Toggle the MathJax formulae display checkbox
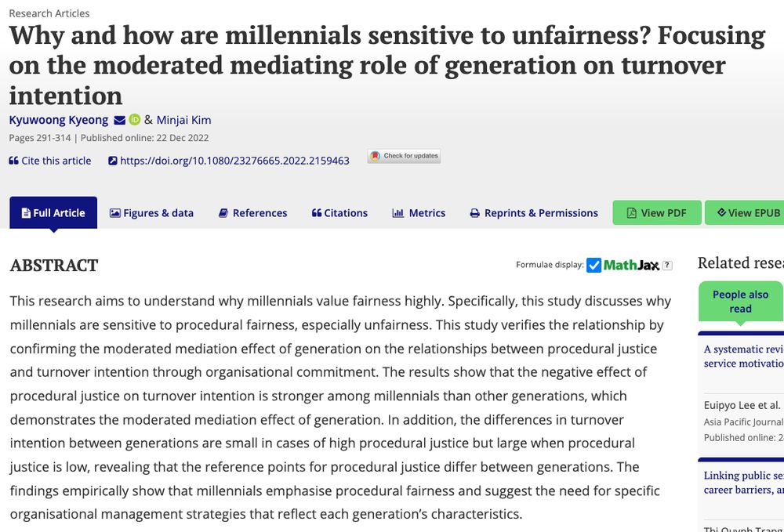Screen dimensions: 784x532 tap(593, 266)
